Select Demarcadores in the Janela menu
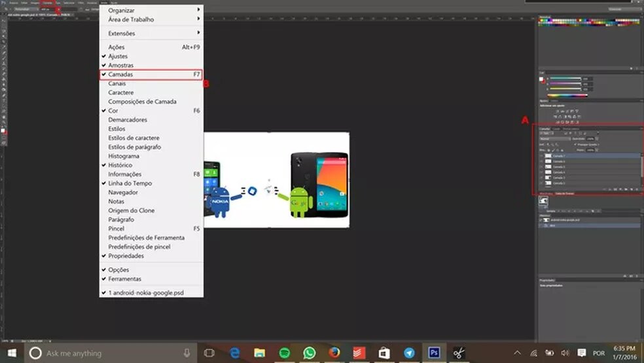 coord(151,120)
